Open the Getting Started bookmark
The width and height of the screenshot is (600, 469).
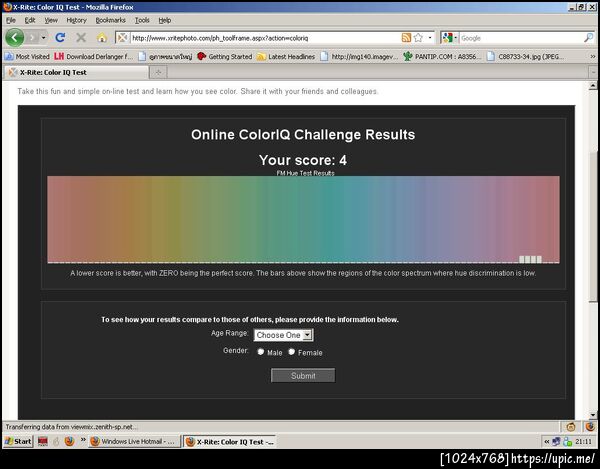click(x=225, y=57)
